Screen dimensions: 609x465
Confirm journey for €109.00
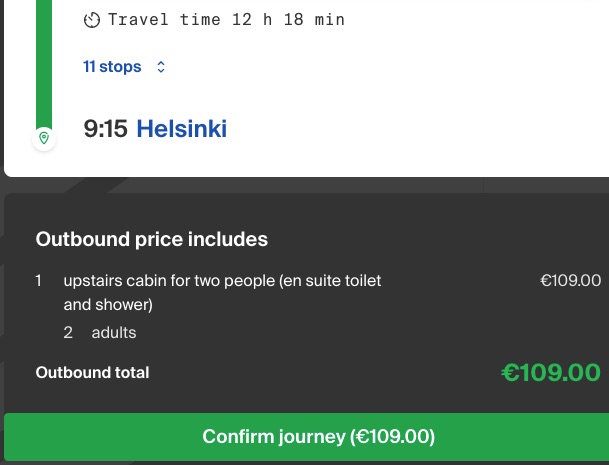306,437
